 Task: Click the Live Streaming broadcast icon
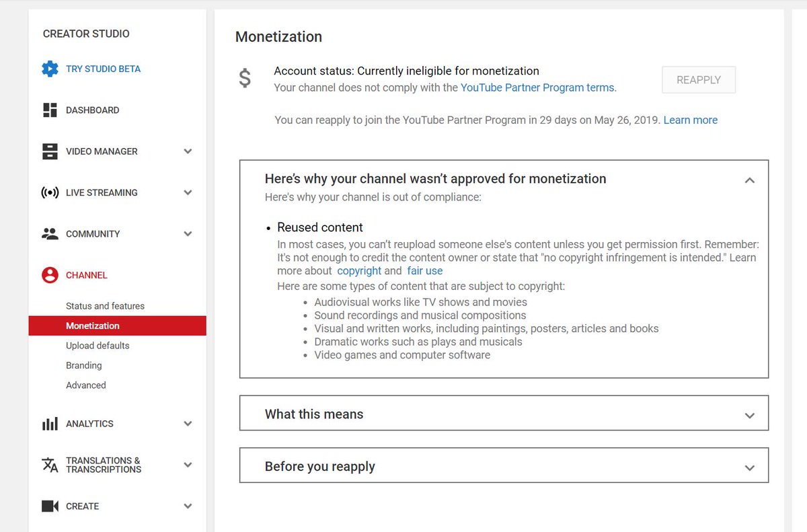[x=50, y=192]
